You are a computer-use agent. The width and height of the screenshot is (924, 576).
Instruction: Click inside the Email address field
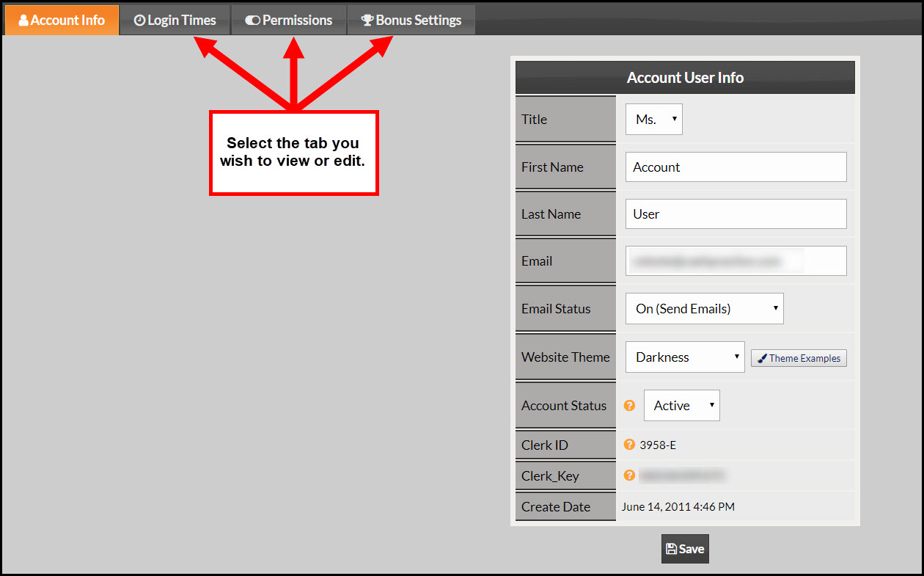coord(736,260)
